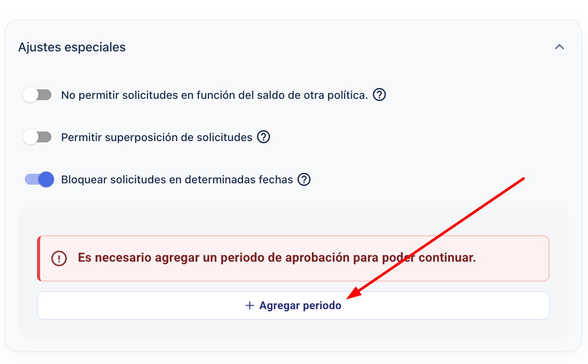The image size is (588, 364).
Task: Click help icon beside Bloquear solicitudes
Action: (304, 179)
